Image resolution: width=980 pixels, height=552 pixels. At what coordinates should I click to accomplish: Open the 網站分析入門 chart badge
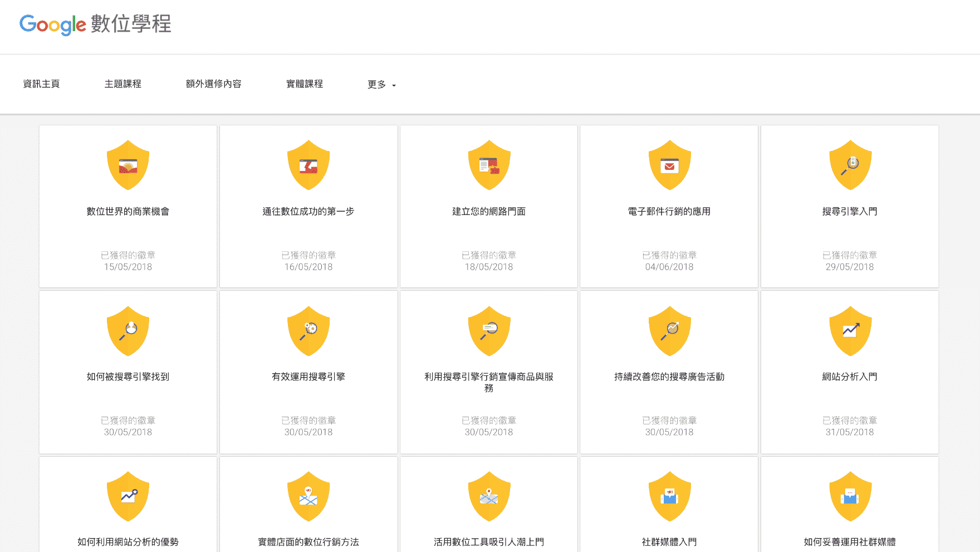(x=850, y=331)
